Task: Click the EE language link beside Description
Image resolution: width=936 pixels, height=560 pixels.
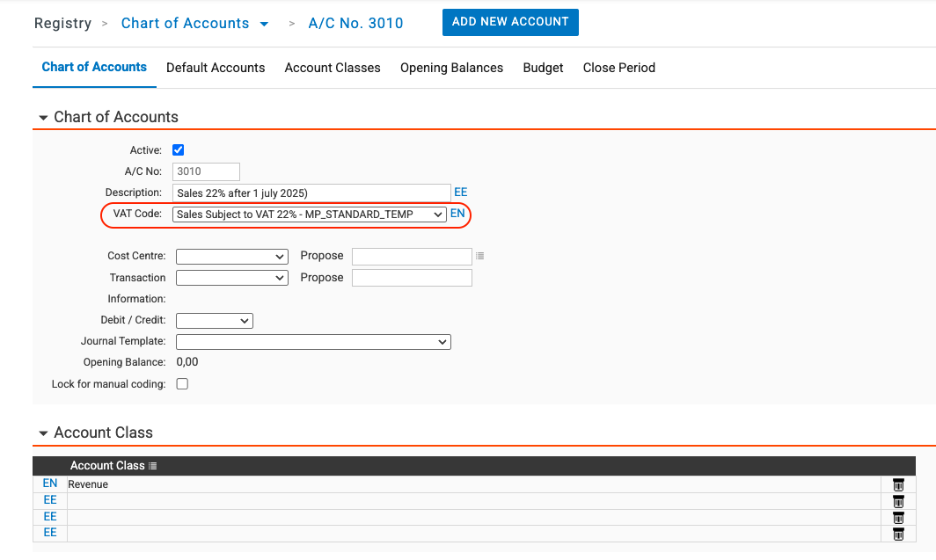Action: [460, 192]
